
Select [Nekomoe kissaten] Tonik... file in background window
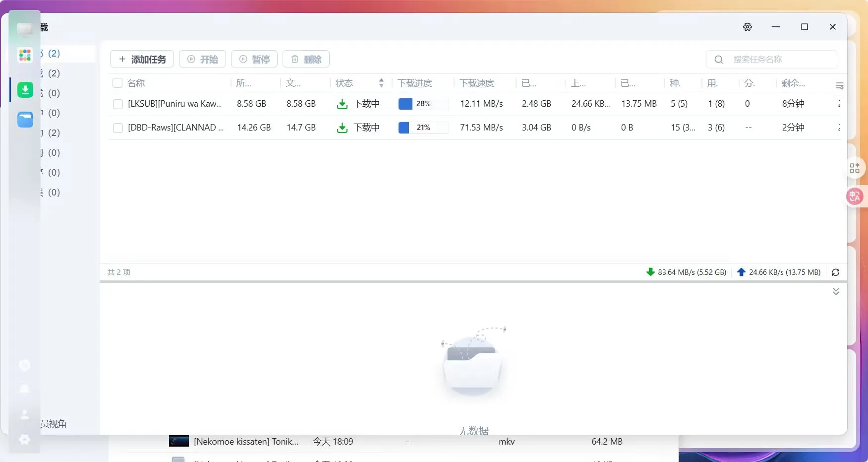(x=246, y=441)
